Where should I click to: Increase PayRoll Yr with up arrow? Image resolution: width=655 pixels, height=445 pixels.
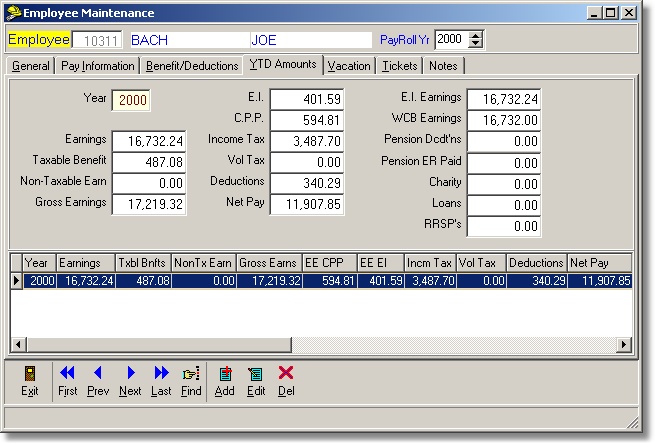[x=475, y=35]
